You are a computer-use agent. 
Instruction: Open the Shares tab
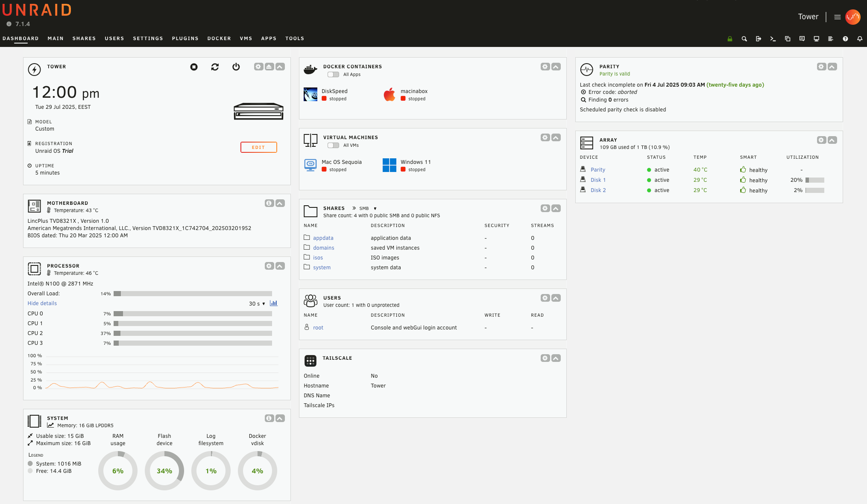84,38
